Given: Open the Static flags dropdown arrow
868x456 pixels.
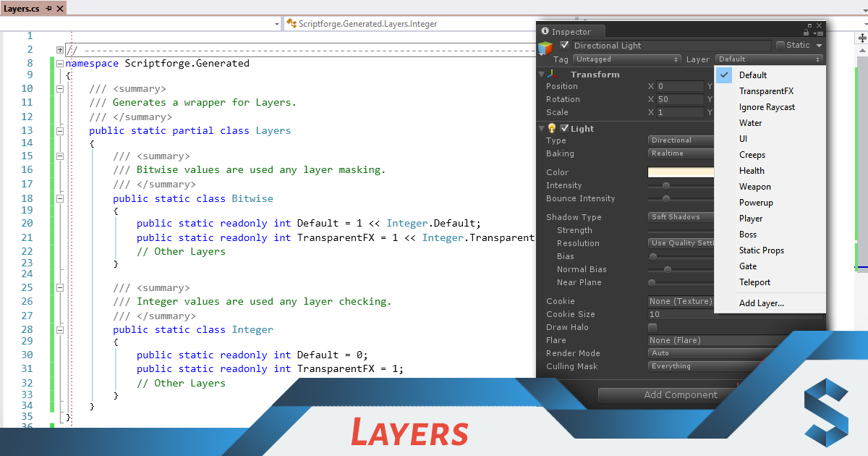Looking at the screenshot, I should click(819, 45).
